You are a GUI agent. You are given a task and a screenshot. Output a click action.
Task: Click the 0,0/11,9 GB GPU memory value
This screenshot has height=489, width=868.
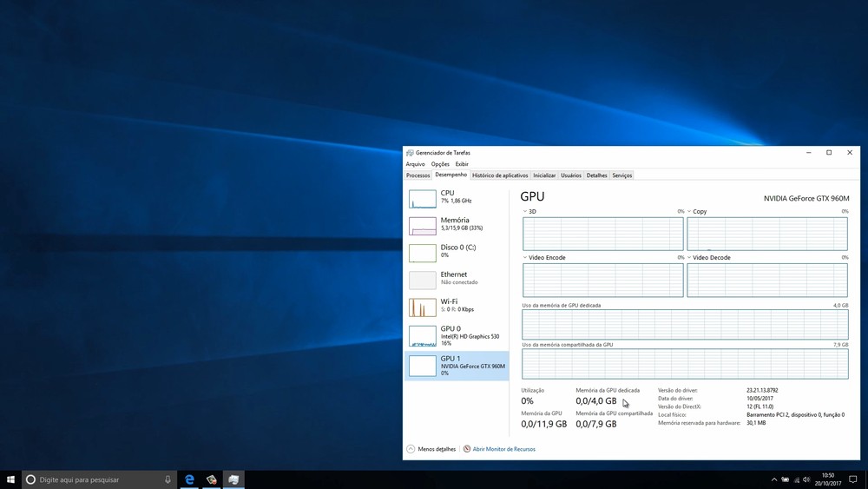[x=543, y=424]
